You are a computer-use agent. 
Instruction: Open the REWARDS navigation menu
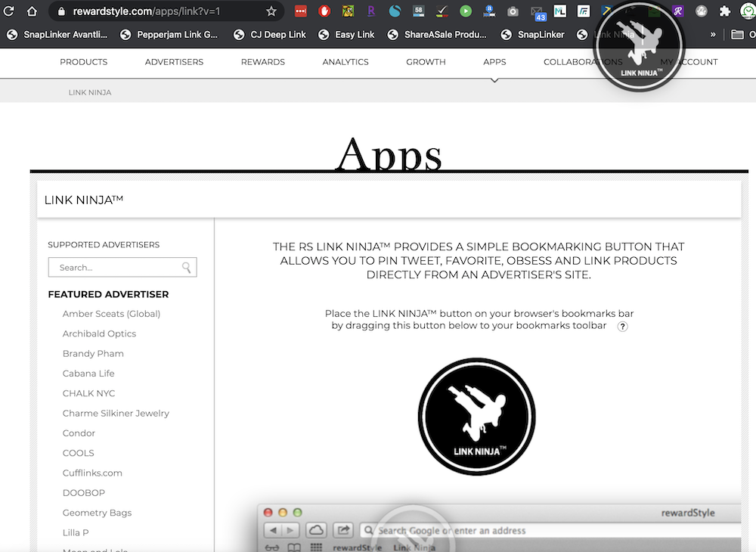263,62
